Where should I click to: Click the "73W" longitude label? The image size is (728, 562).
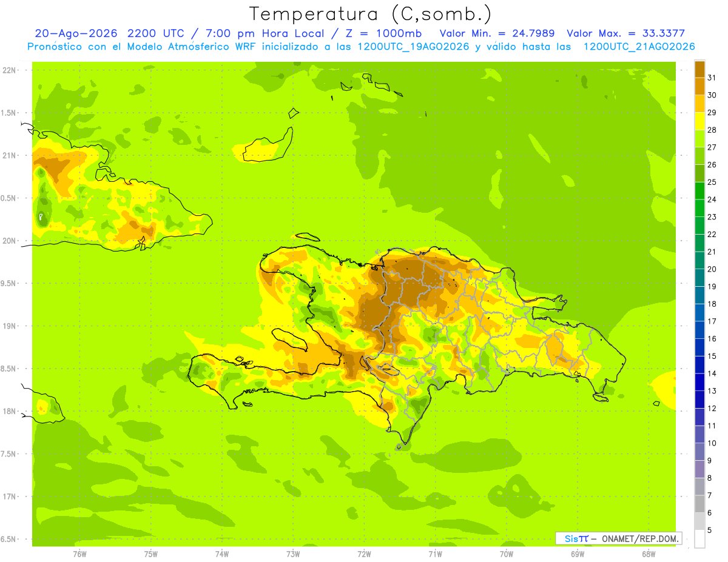click(x=293, y=554)
